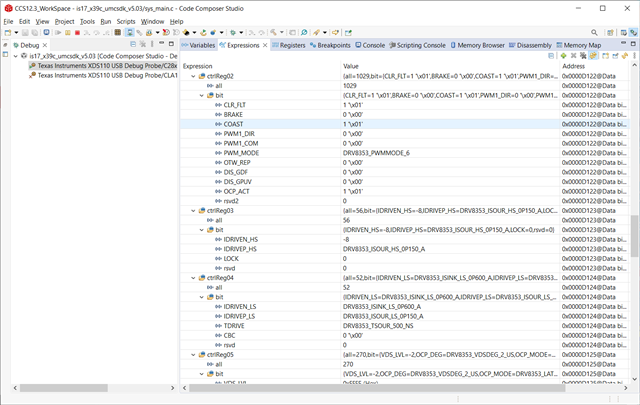The image size is (640, 405).
Task: Switch to the Registers tab
Action: [x=289, y=45]
